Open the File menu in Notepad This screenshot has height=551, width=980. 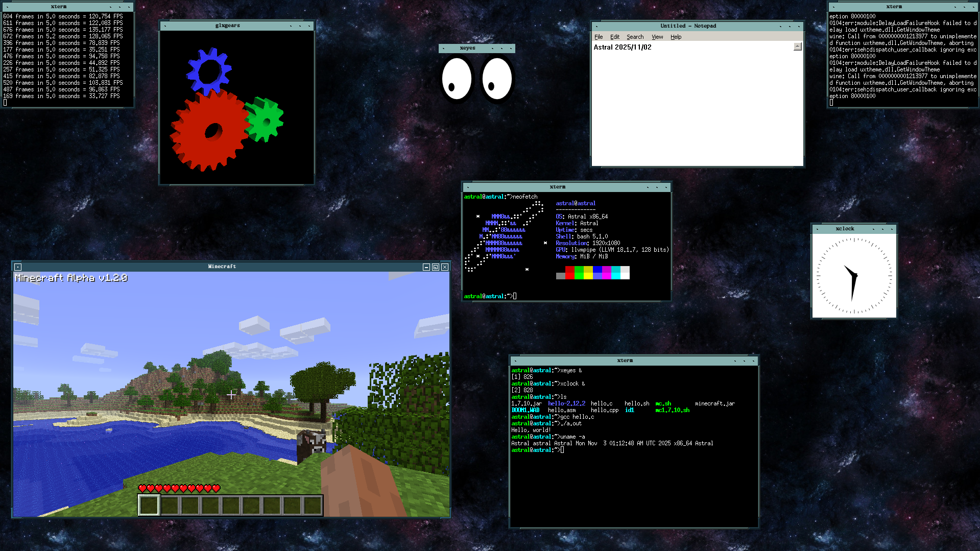point(599,37)
